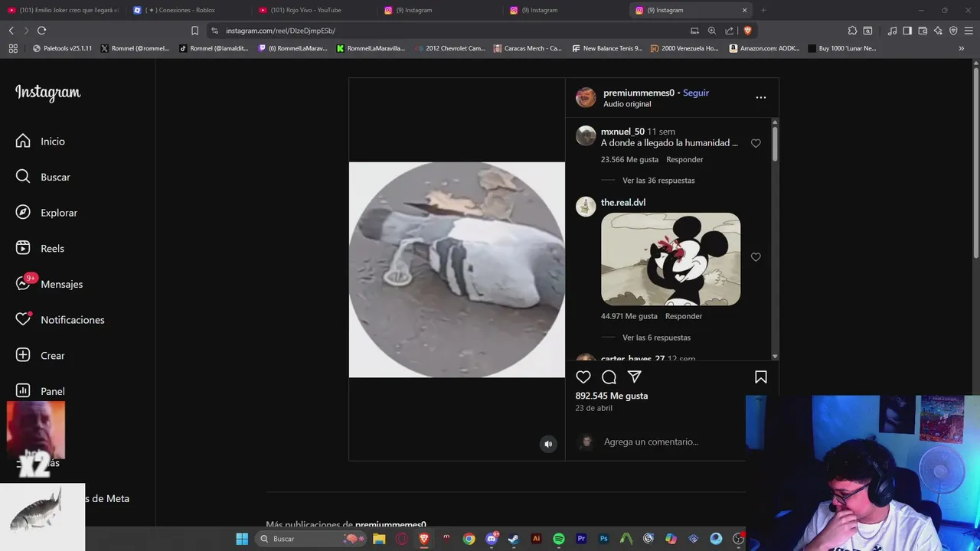Open the Panel dashboard
Viewport: 980px width, 551px height.
click(40, 391)
